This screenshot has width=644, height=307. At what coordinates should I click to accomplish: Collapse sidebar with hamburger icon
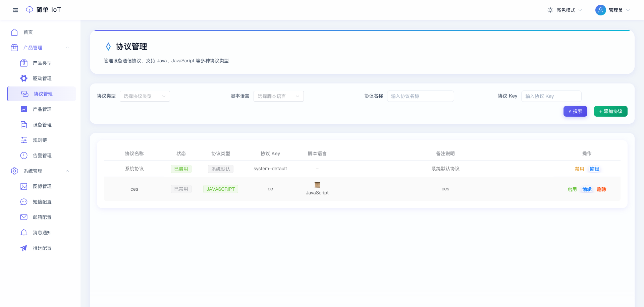pos(15,10)
